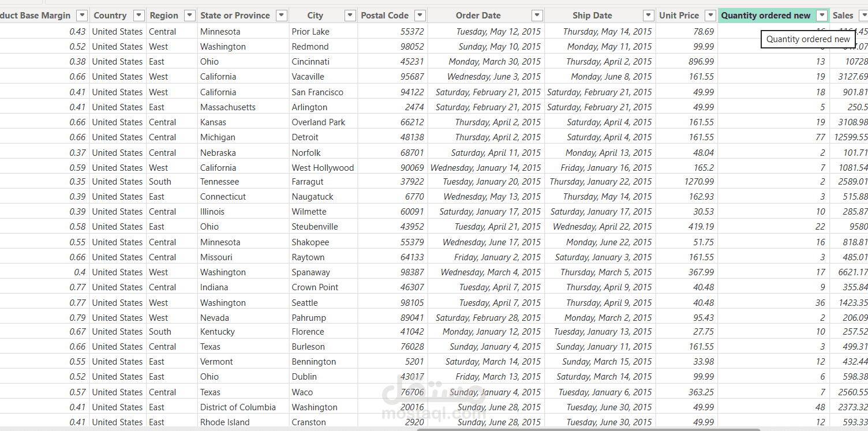Expand the Unit Price filter dropdown arrow
868x431 pixels.
[x=710, y=16]
